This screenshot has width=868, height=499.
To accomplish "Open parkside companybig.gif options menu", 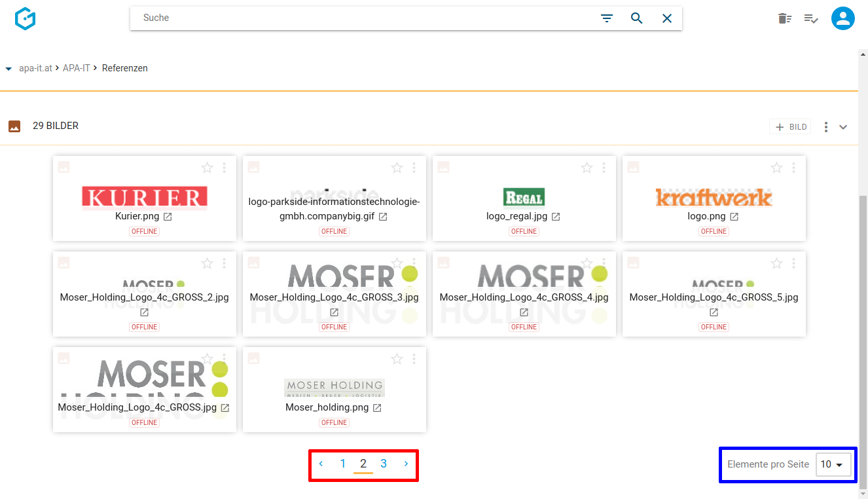I will tap(414, 168).
